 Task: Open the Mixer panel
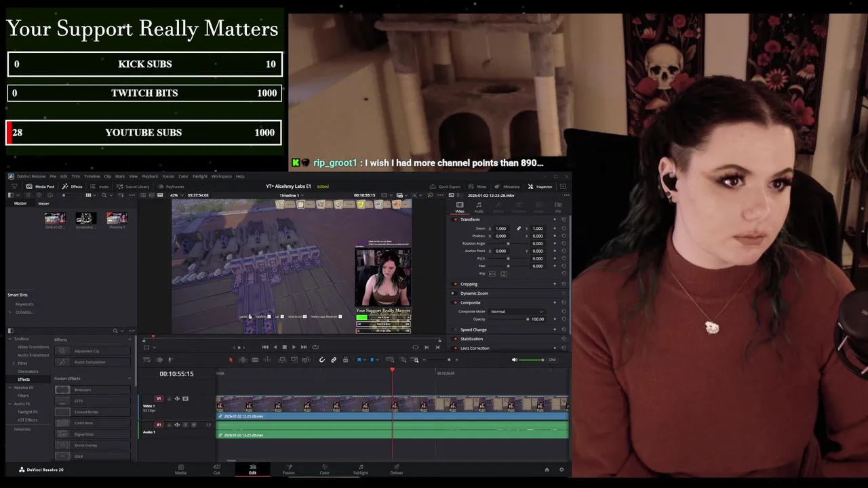click(x=477, y=186)
